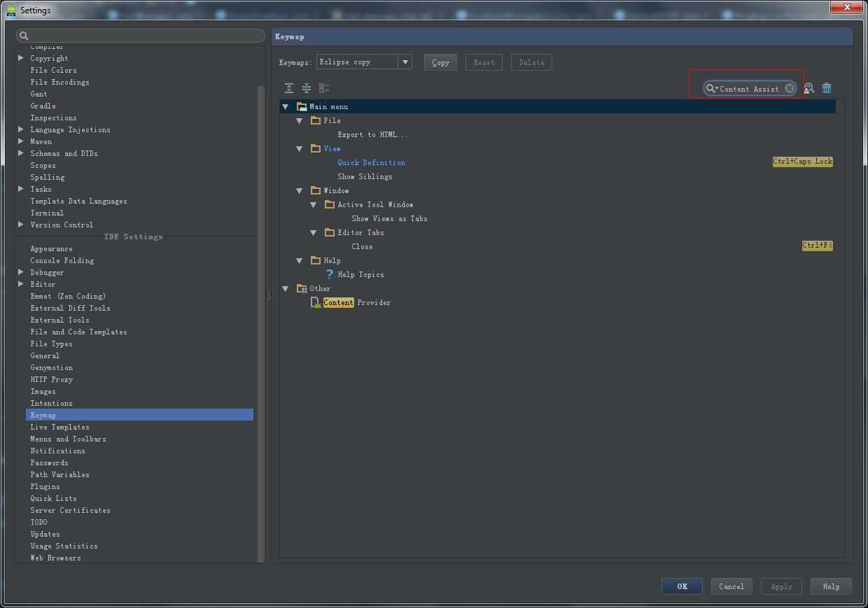This screenshot has width=868, height=608.
Task: Click the Copy keymap button
Action: pos(440,62)
